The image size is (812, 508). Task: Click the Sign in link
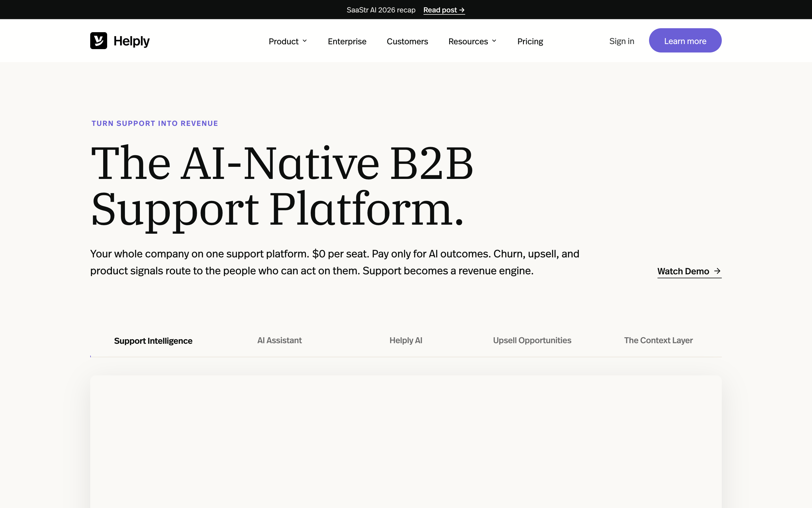pos(622,41)
